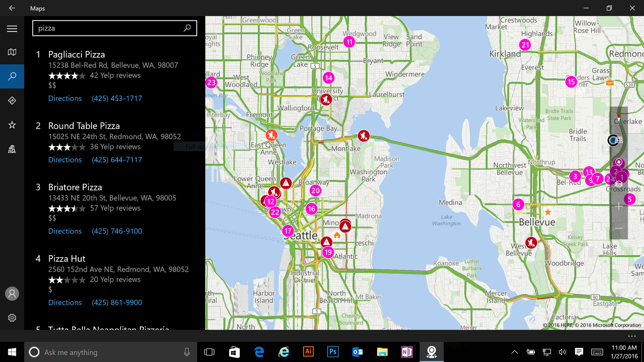644x362 pixels.
Task: Click orange home marker near Leschi
Action: pos(337,235)
